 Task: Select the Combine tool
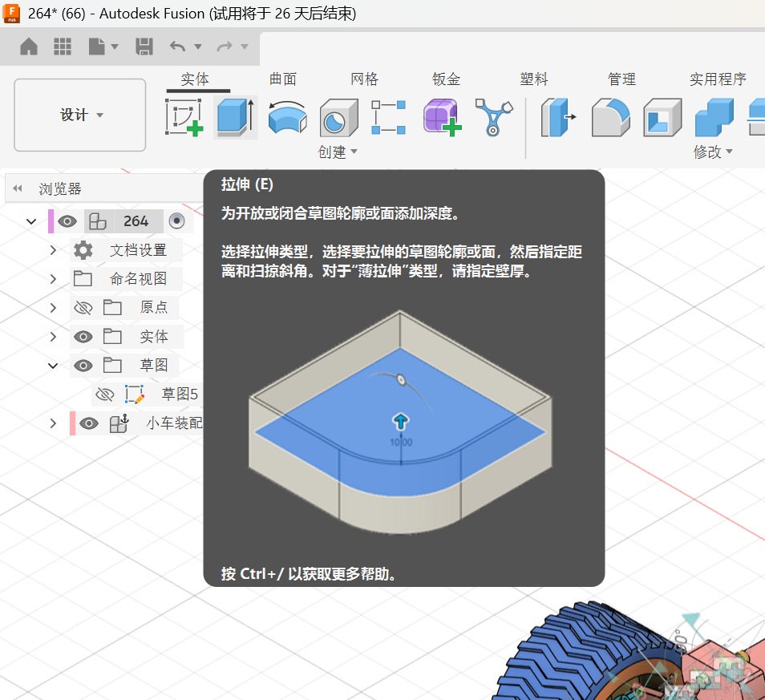coord(714,118)
